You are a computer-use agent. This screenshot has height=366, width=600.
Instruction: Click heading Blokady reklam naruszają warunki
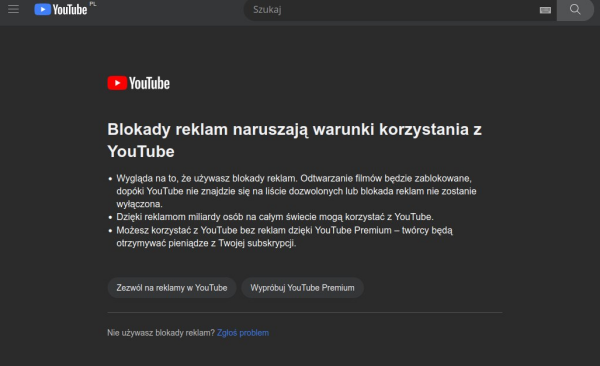[x=294, y=140]
